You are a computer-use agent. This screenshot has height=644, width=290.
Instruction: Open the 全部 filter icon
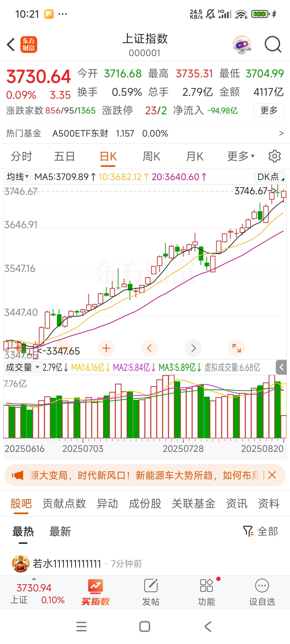248,531
